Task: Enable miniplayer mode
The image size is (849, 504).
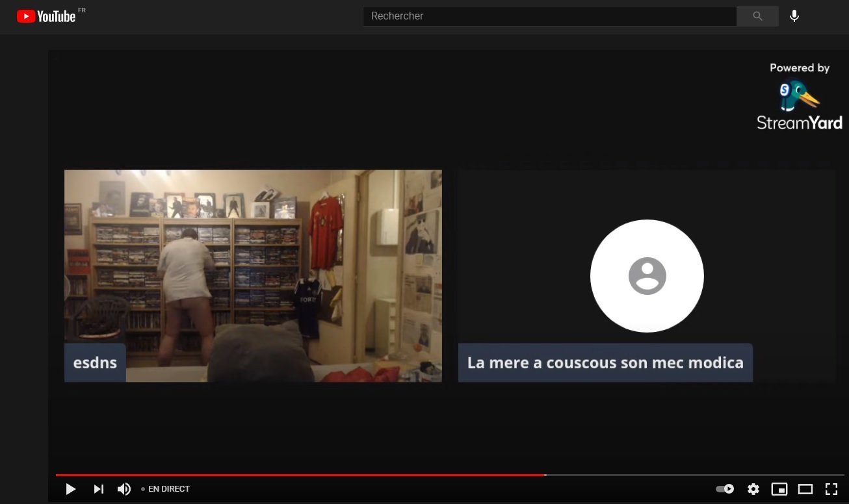Action: [779, 489]
